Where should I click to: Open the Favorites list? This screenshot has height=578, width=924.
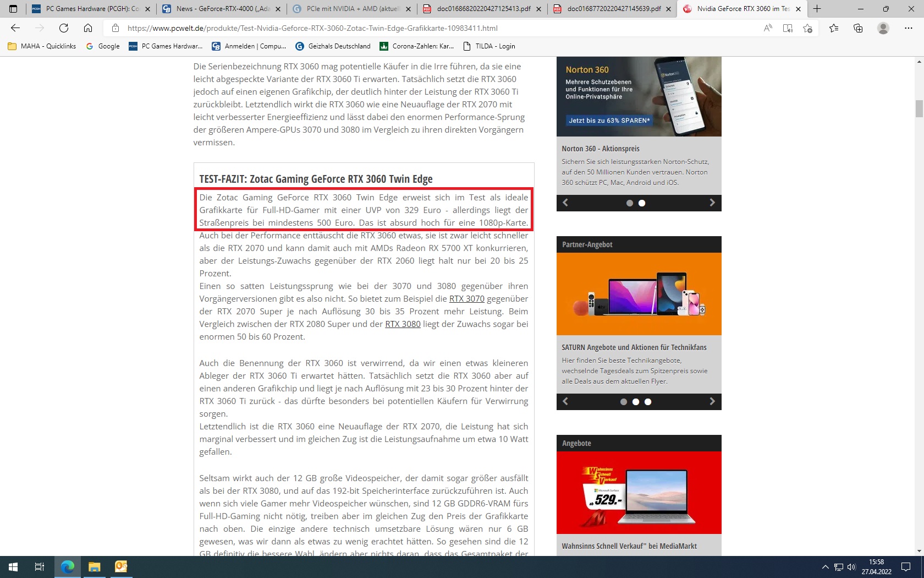click(x=834, y=28)
